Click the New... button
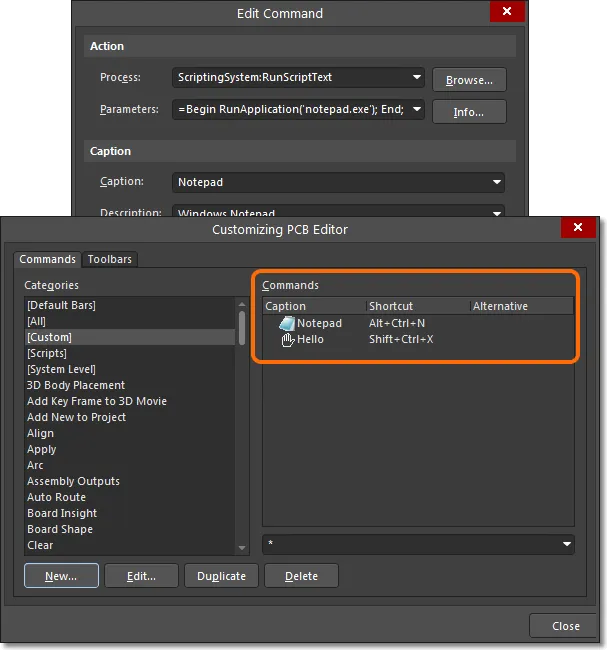Screen dimensions: 607x650 pyautogui.click(x=61, y=576)
